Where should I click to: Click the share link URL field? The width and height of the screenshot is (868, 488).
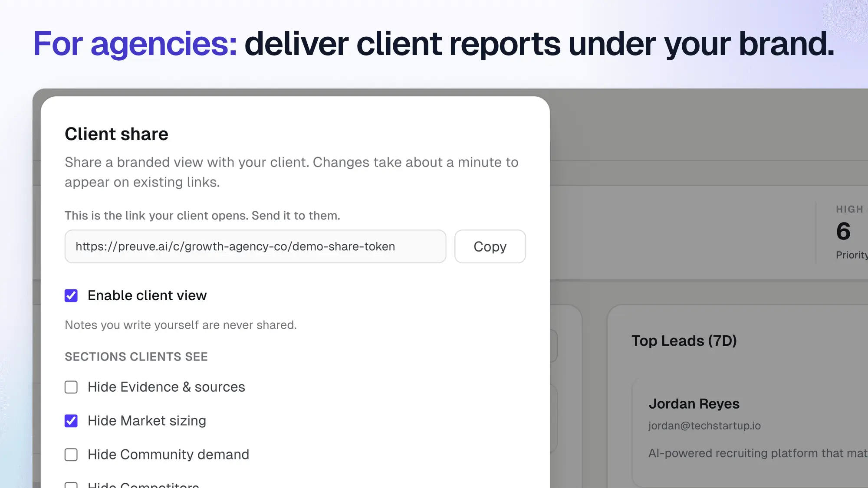click(x=255, y=246)
